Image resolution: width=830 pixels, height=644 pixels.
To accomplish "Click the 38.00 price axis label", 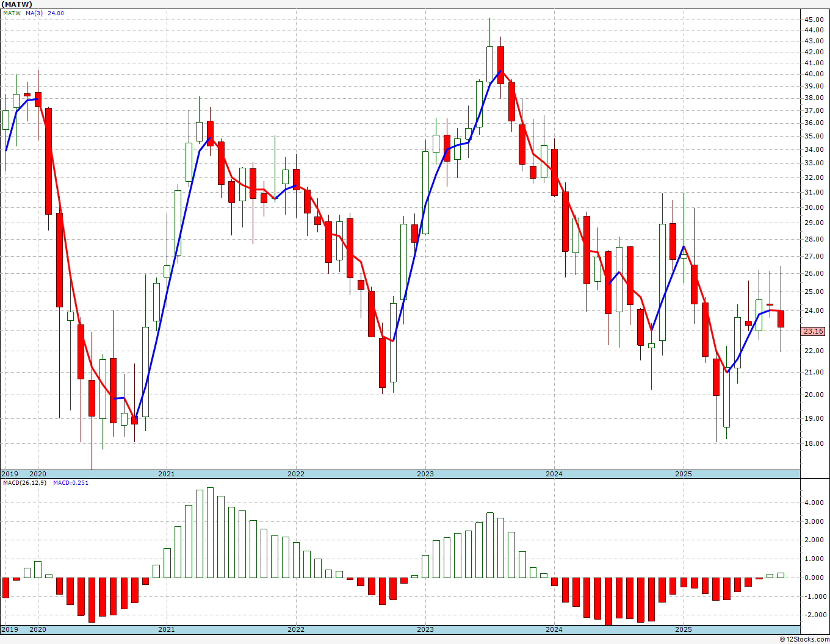I will (813, 98).
